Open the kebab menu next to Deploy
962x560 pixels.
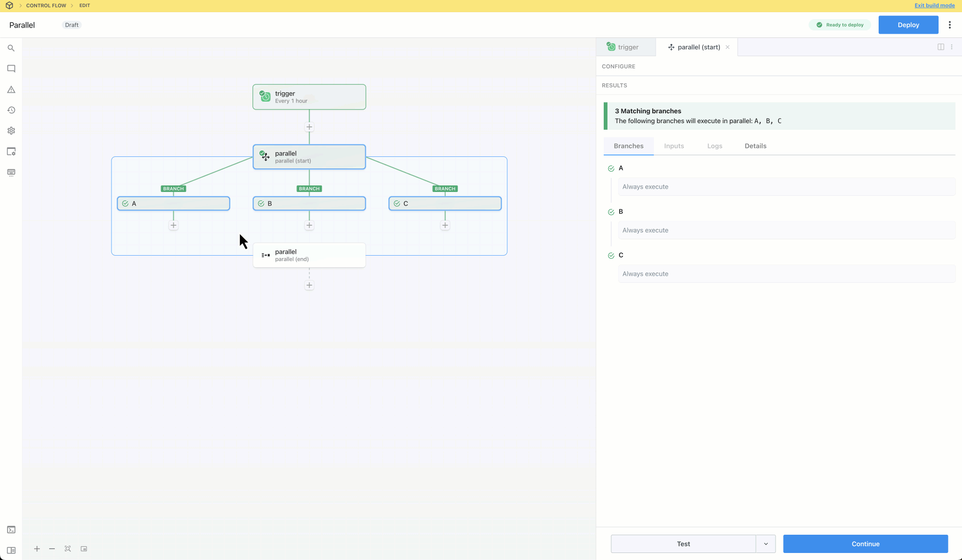point(949,25)
